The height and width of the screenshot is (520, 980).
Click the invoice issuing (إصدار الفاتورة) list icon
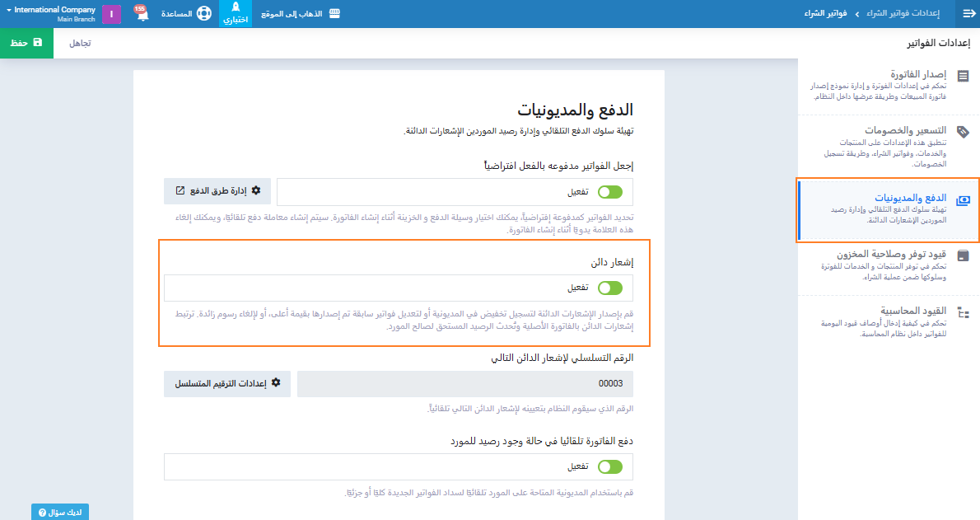963,76
